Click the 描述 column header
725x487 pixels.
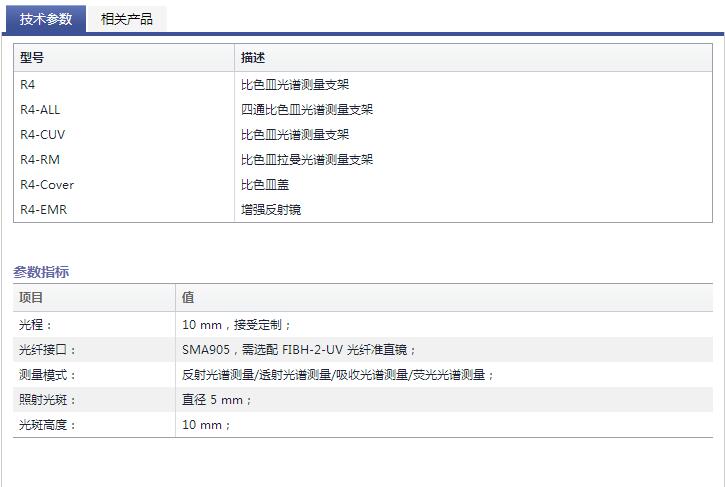[253, 58]
